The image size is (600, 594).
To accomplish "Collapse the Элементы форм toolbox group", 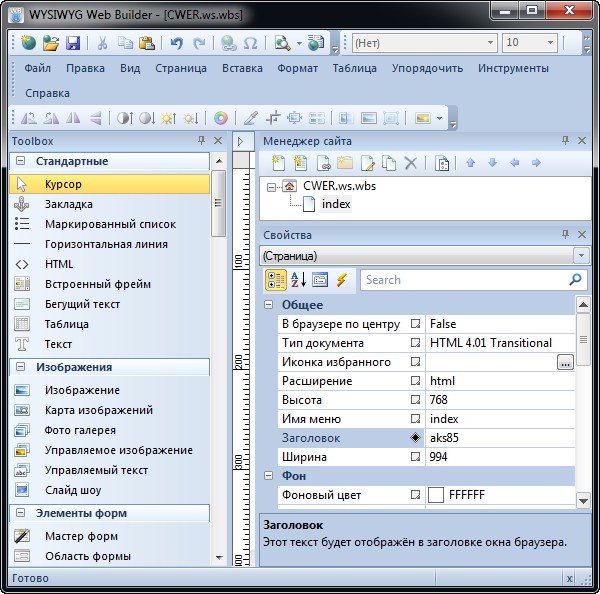I will click(x=20, y=513).
